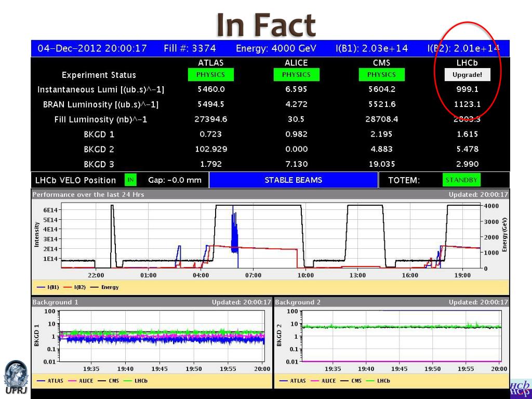Image resolution: width=532 pixels, height=399 pixels.
Task: Select LHCb BRAN luminosity value 1123.1
Action: tap(468, 104)
